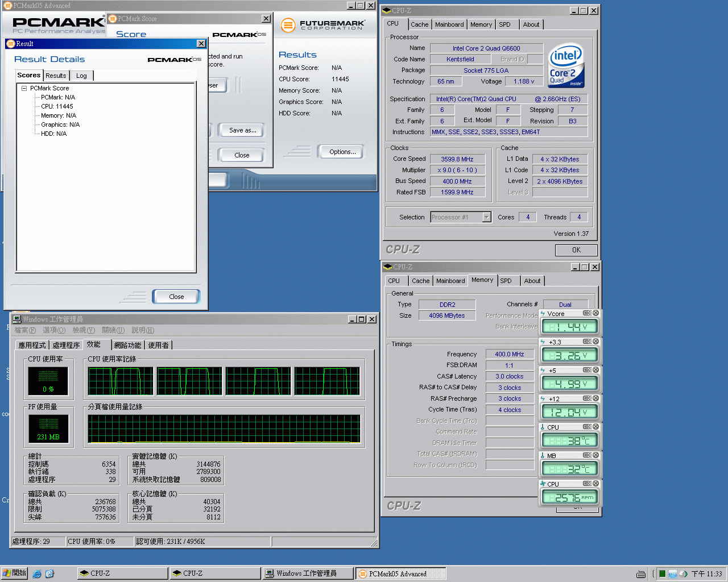Click the lightning bolt icon beside Vcore
The width and height of the screenshot is (728, 582).
coord(543,314)
